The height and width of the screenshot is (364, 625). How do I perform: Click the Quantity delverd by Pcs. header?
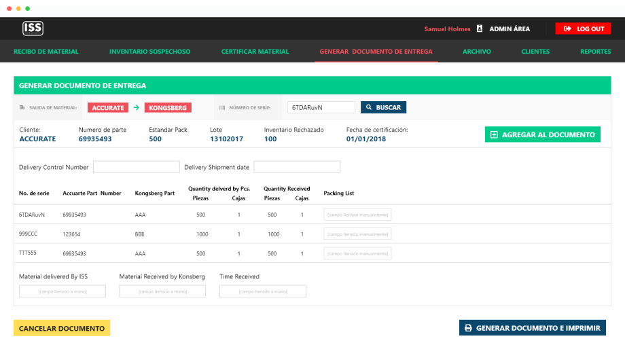[219, 189]
